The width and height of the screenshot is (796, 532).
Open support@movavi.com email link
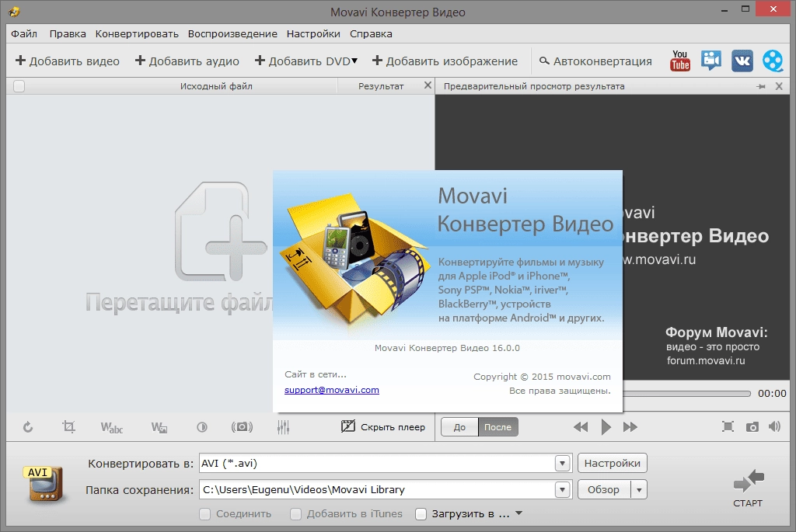[331, 390]
